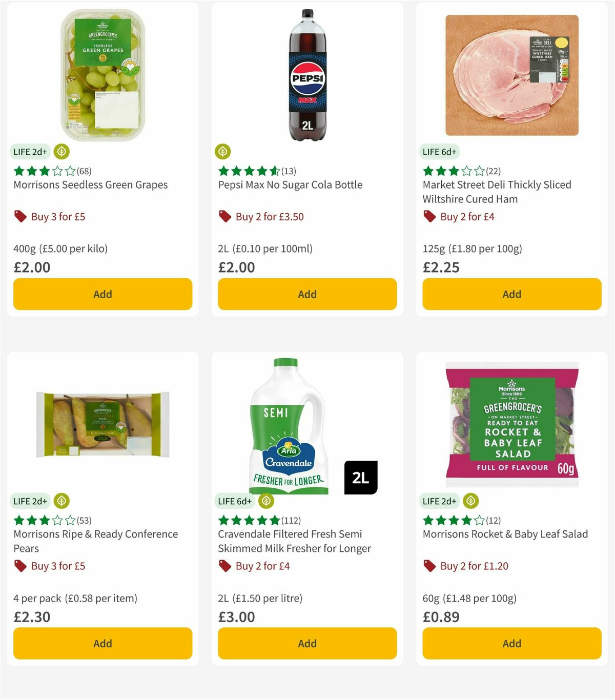615x700 pixels.
Task: Open the (112) reviews for Cravendale milk
Action: pyautogui.click(x=291, y=520)
